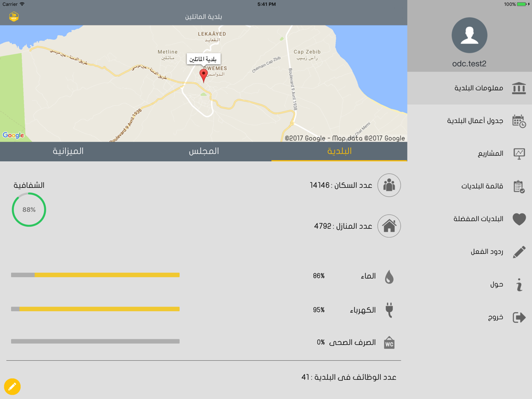Screen dimensions: 532x399
Task: Select جدول أعمال البلدية menu item
Action: tap(470, 121)
